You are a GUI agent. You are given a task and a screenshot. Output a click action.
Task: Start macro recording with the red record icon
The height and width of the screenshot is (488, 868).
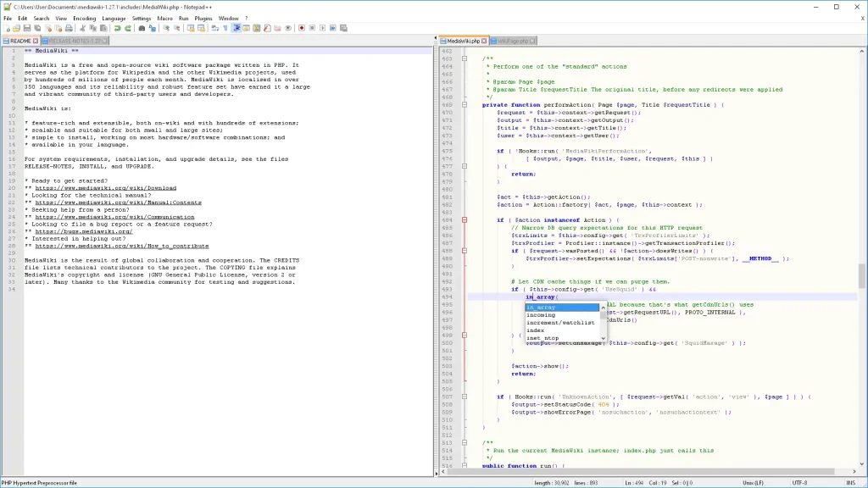[302, 28]
